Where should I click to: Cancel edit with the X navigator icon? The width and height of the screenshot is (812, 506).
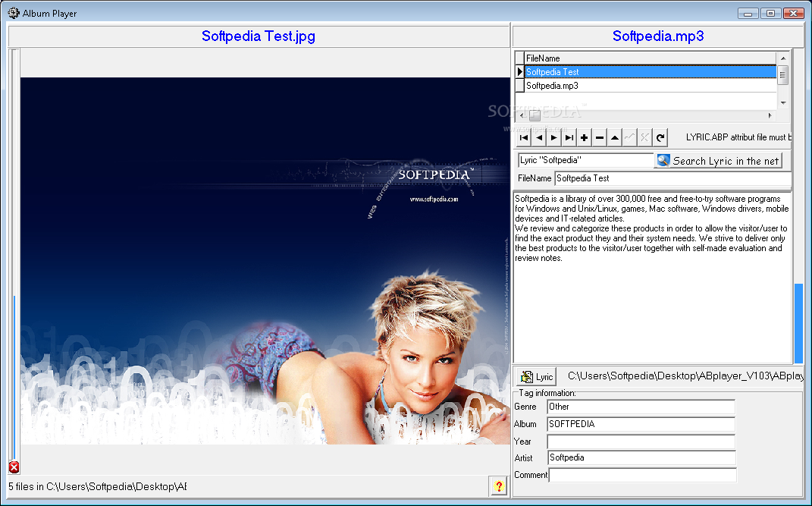(x=644, y=138)
